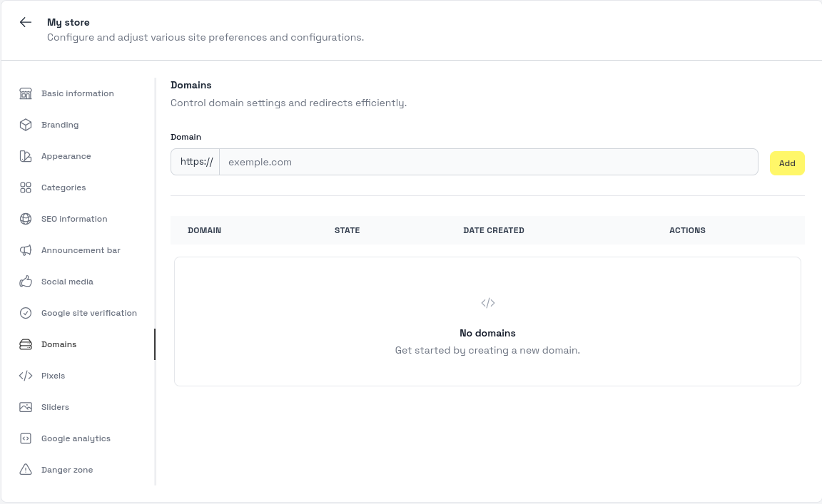Click the Categories grid icon
Screen dimensions: 822x504
click(26, 187)
